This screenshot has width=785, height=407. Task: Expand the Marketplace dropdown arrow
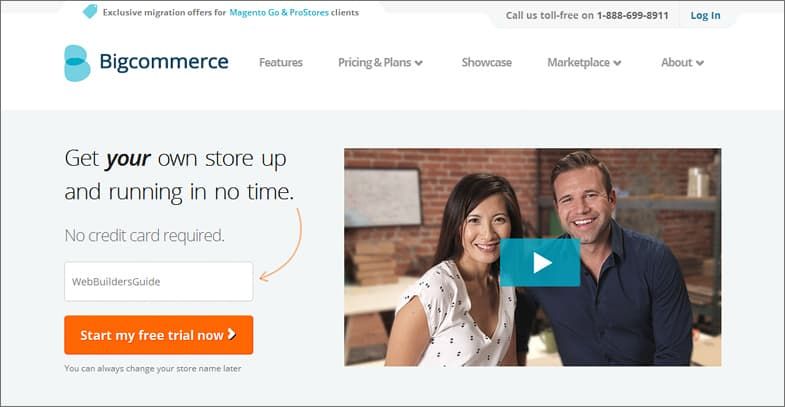(617, 63)
